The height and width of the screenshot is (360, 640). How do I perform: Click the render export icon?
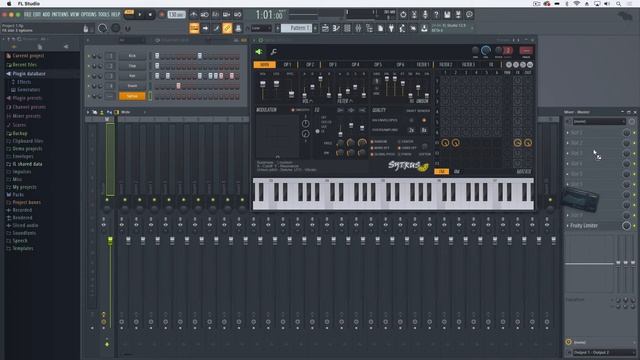tap(458, 15)
